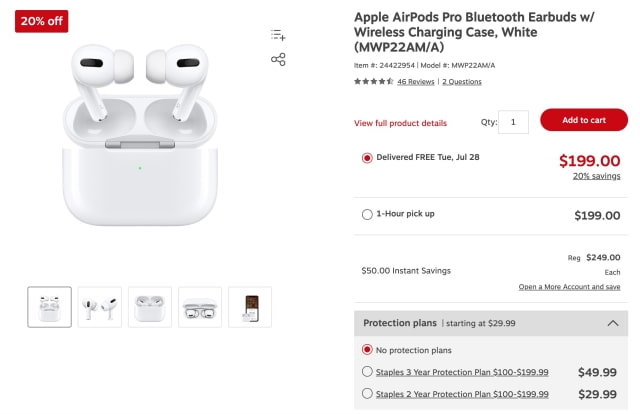
Task: Click the Qty input field
Action: click(513, 122)
